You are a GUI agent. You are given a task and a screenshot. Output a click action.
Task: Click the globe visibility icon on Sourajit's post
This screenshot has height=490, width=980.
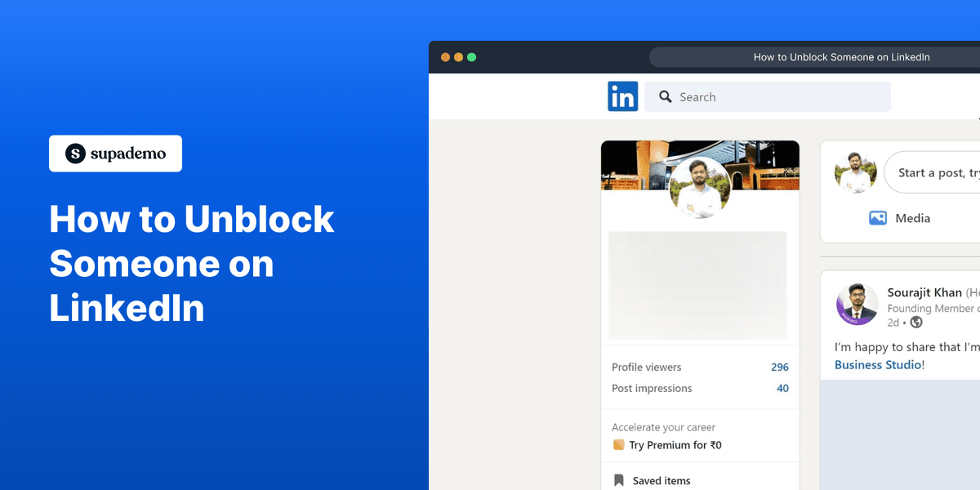click(916, 322)
